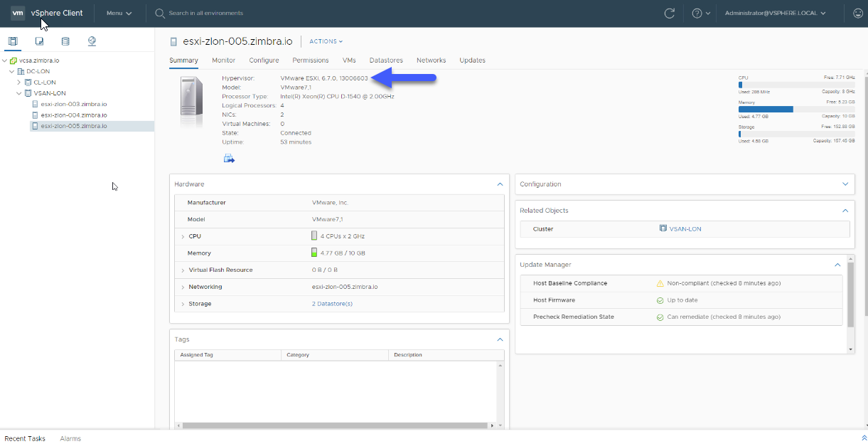This screenshot has height=444, width=868.
Task: Click the Non-compliant warning icon
Action: coord(660,283)
